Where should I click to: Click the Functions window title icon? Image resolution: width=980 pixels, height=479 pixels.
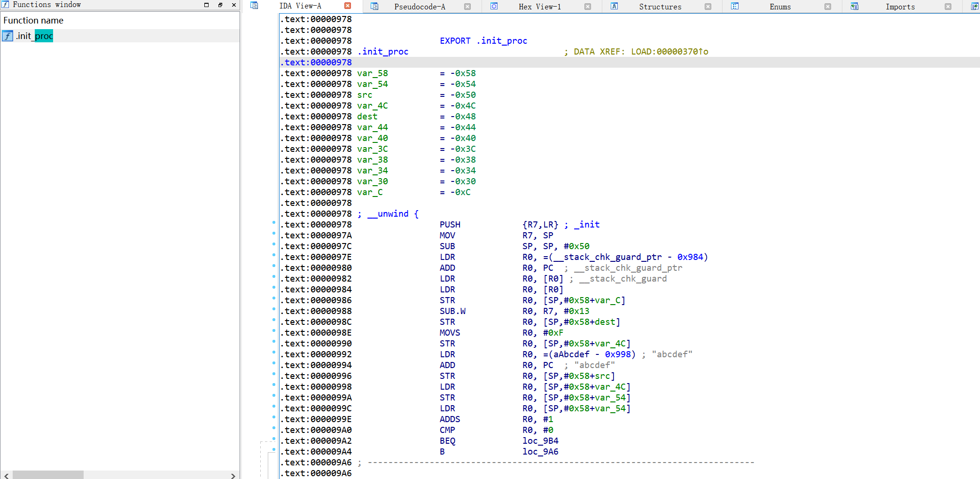5,4
